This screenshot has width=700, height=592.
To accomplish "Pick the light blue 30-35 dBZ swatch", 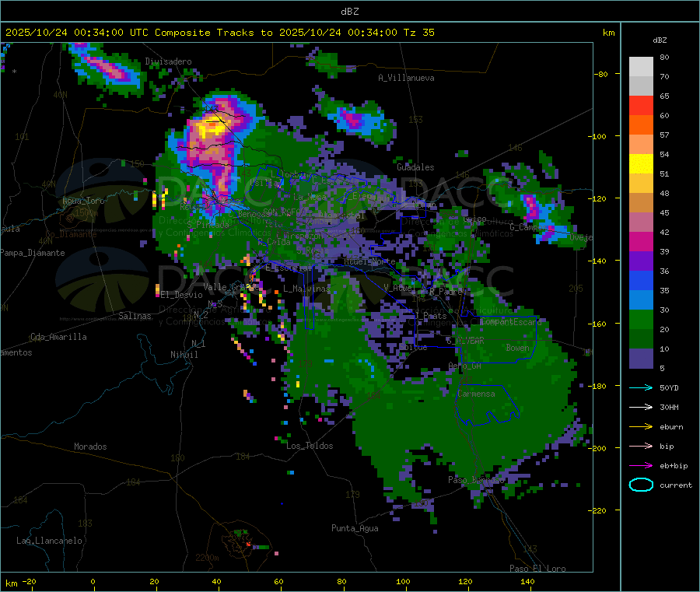I will coord(641,300).
